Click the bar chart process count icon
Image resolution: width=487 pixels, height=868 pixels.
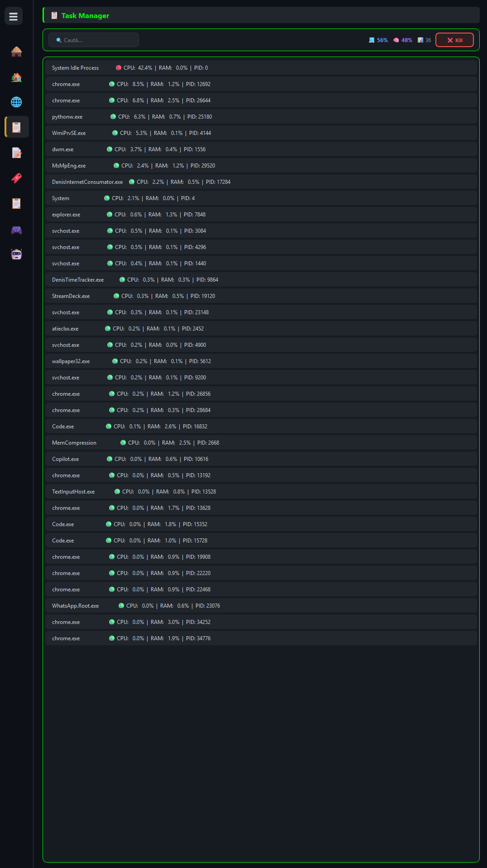tap(420, 40)
